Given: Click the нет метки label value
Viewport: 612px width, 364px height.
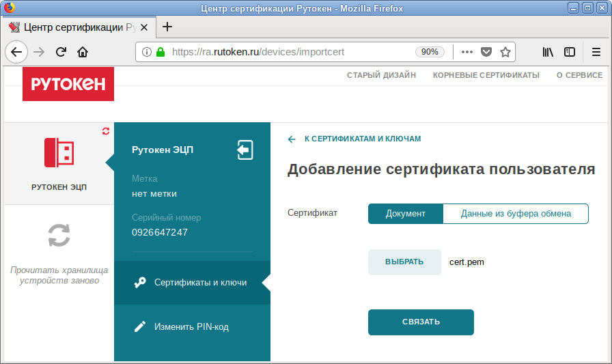Looking at the screenshot, I should pos(154,194).
